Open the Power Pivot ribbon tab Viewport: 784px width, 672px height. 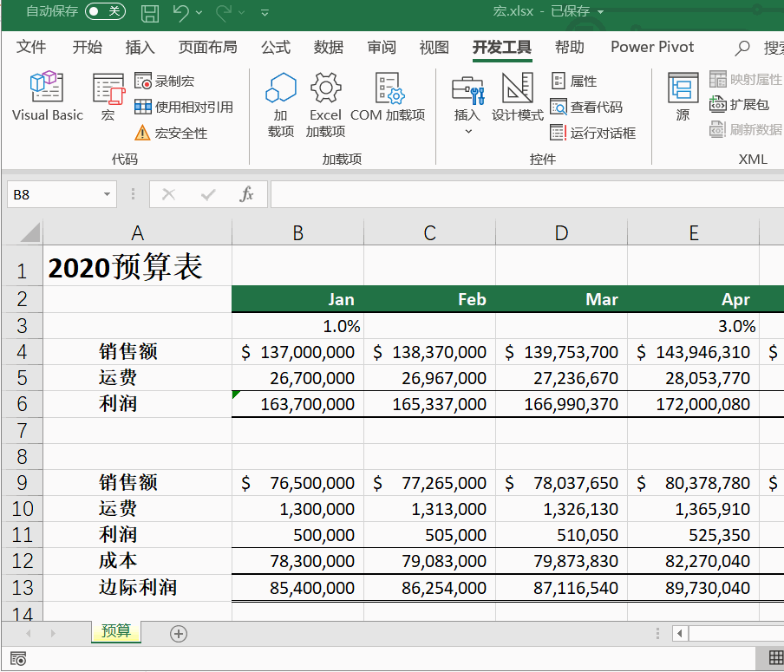click(x=651, y=47)
